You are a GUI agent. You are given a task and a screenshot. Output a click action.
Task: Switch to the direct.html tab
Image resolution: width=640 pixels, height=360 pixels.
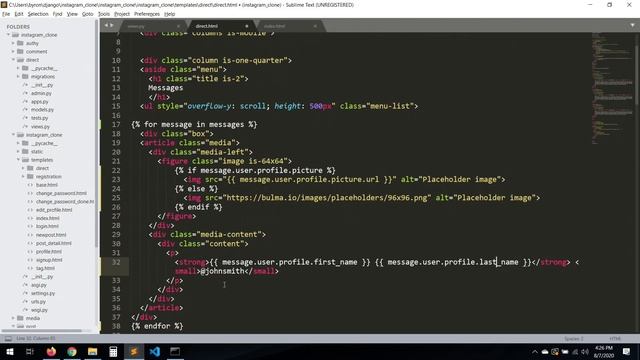point(207,26)
